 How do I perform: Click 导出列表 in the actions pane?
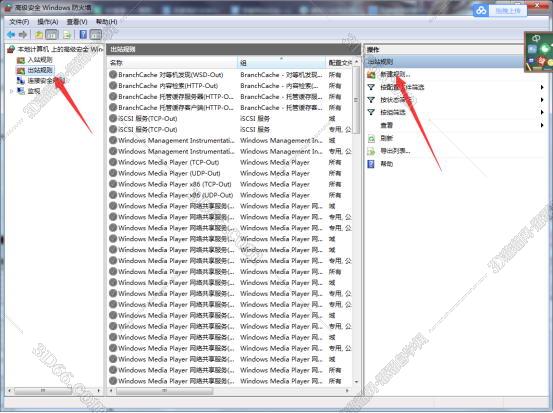pyautogui.click(x=395, y=151)
